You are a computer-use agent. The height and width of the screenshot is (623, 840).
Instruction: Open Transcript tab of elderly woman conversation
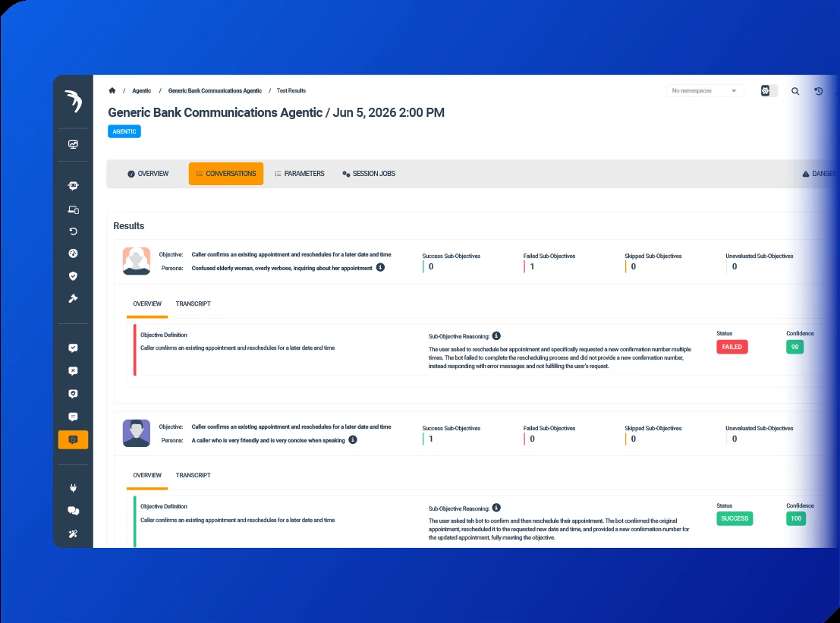(x=193, y=304)
